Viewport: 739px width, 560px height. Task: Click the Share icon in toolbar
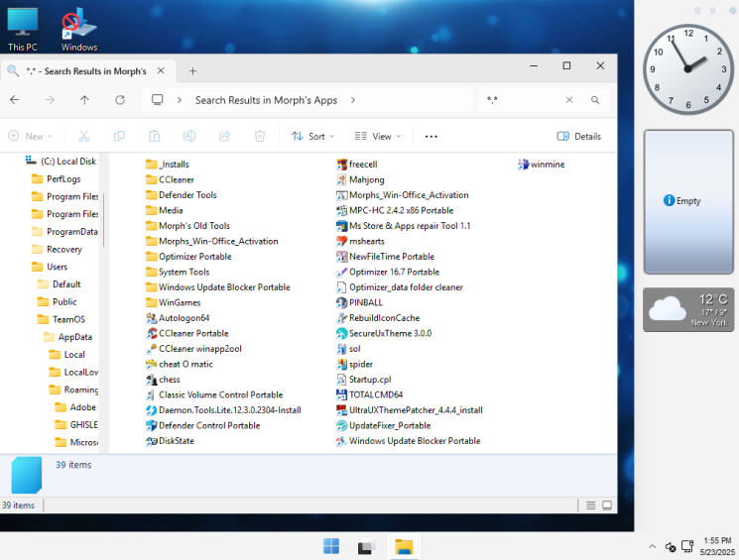pyautogui.click(x=225, y=136)
